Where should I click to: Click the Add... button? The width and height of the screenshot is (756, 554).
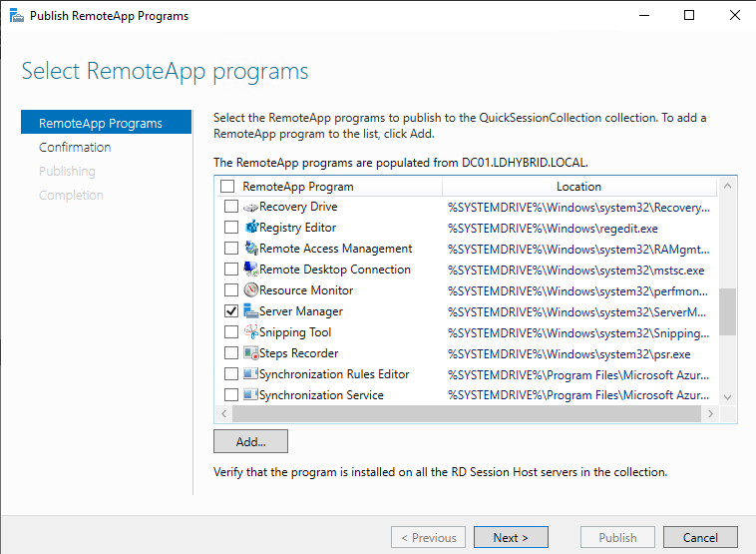(x=250, y=441)
